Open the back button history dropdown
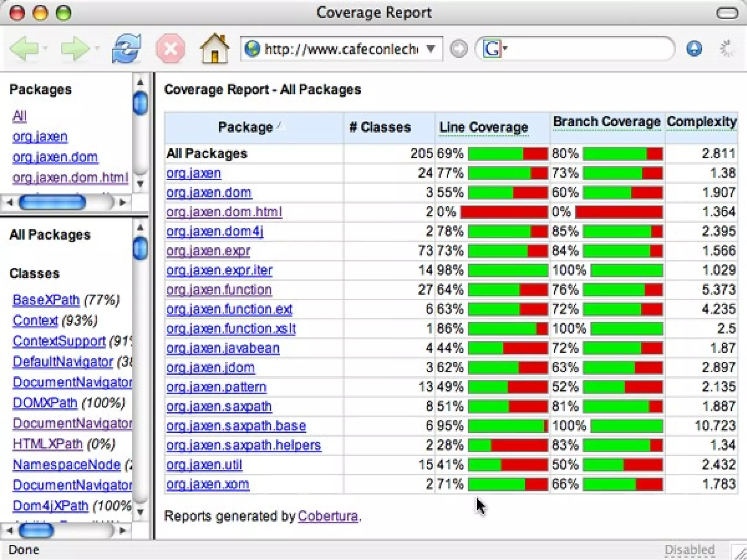747x560 pixels. (x=45, y=49)
